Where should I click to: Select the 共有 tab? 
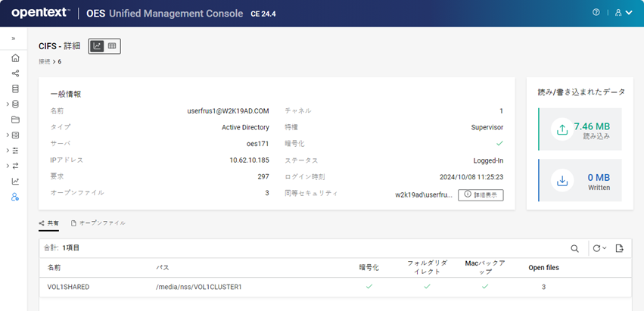(x=49, y=223)
